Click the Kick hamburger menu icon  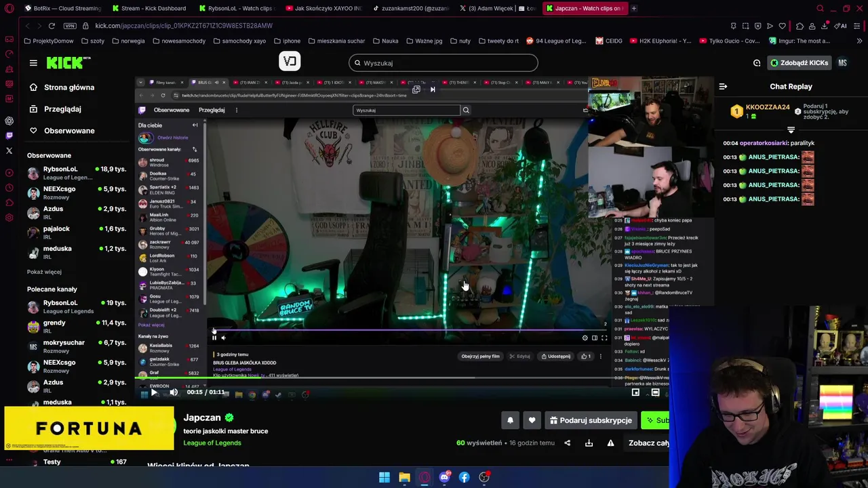[33, 63]
